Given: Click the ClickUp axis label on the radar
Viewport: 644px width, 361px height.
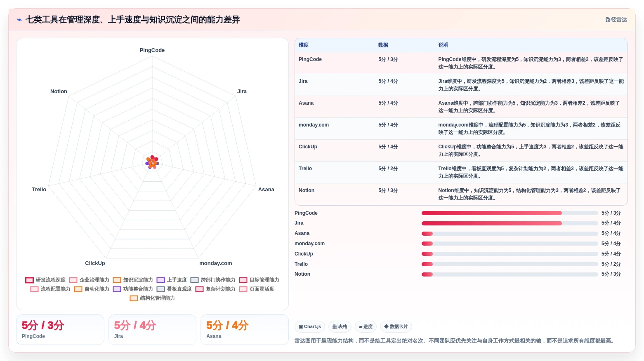Looking at the screenshot, I should pyautogui.click(x=95, y=263).
